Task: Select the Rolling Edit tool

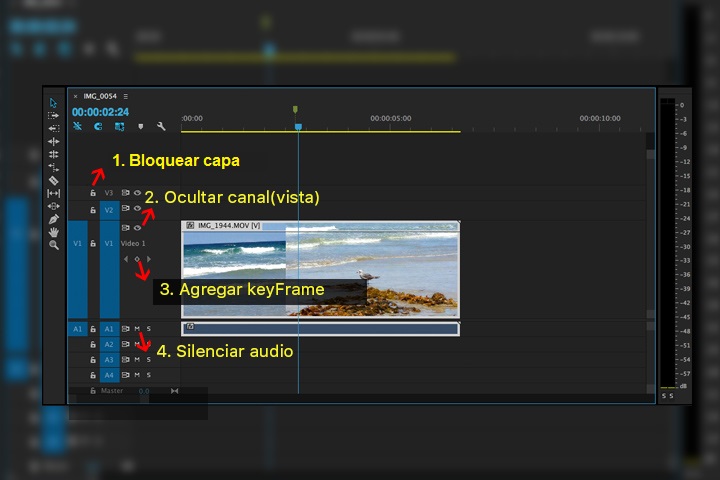Action: 53,154
